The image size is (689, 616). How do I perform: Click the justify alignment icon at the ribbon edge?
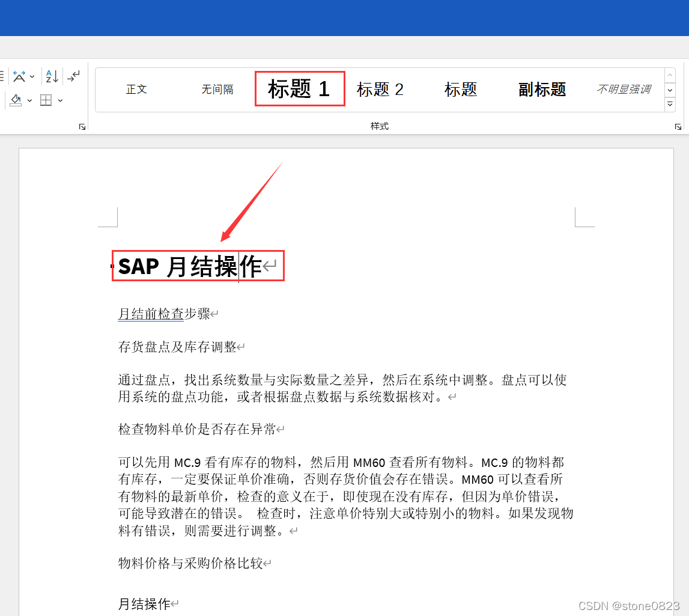point(2,76)
